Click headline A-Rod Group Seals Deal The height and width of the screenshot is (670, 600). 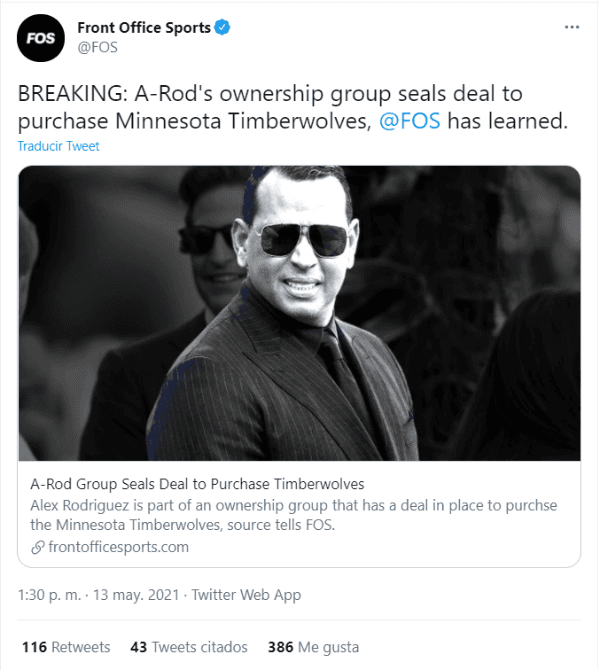coord(197,485)
